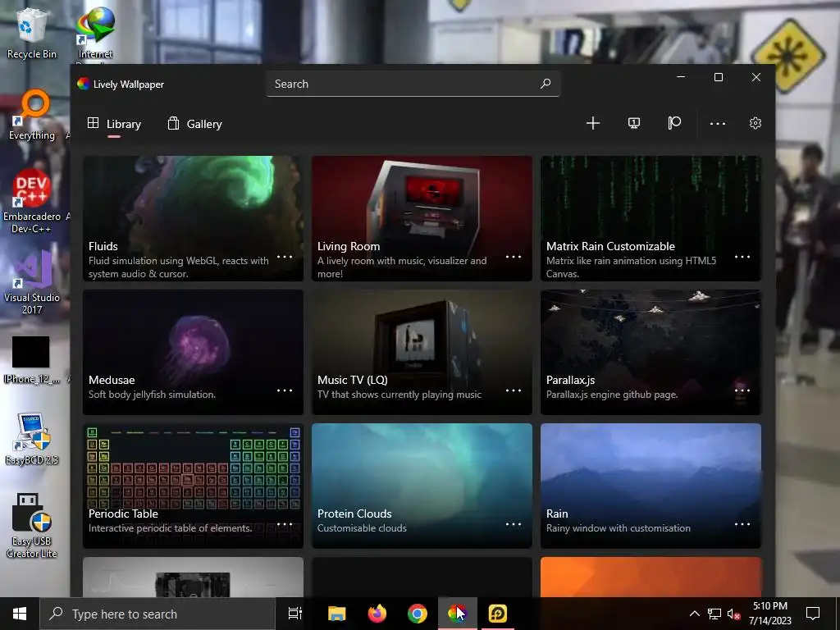This screenshot has height=630, width=840.
Task: Select the Fluids wallpaper thumbnail
Action: [x=193, y=218]
